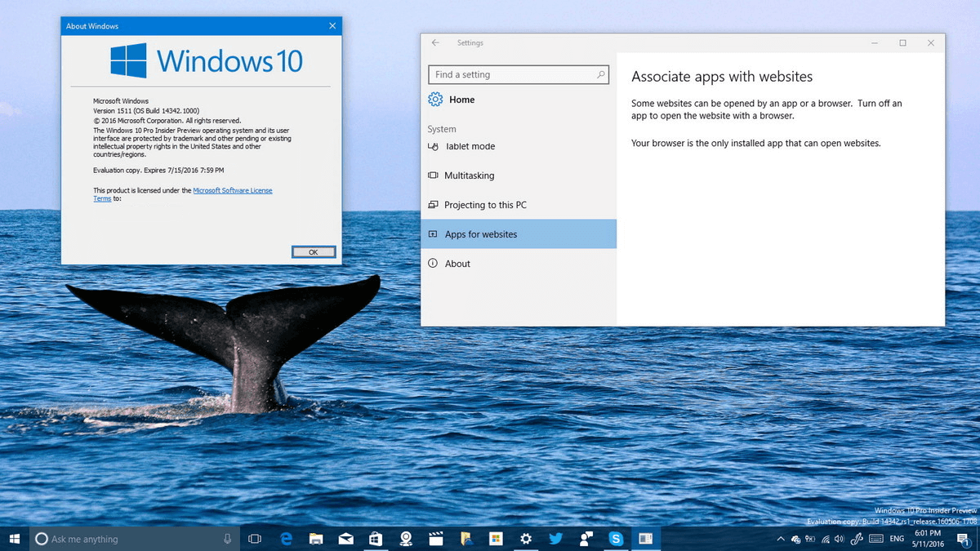Viewport: 980px width, 551px height.
Task: Close the Settings window
Action: (x=931, y=42)
